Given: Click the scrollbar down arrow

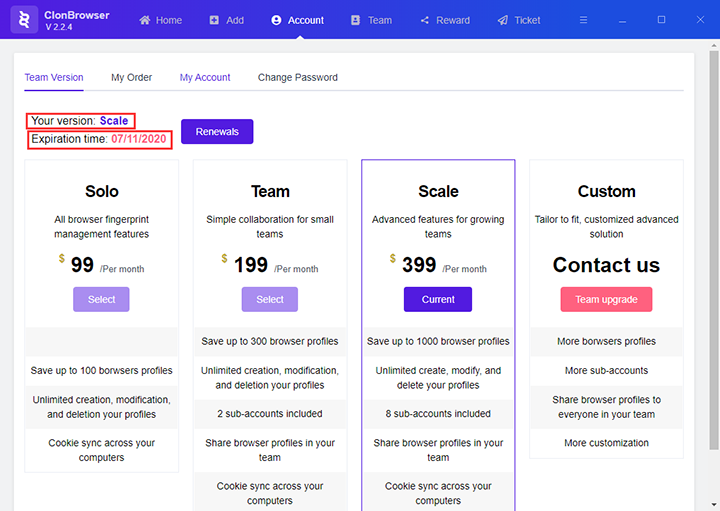Looking at the screenshot, I should point(714,505).
